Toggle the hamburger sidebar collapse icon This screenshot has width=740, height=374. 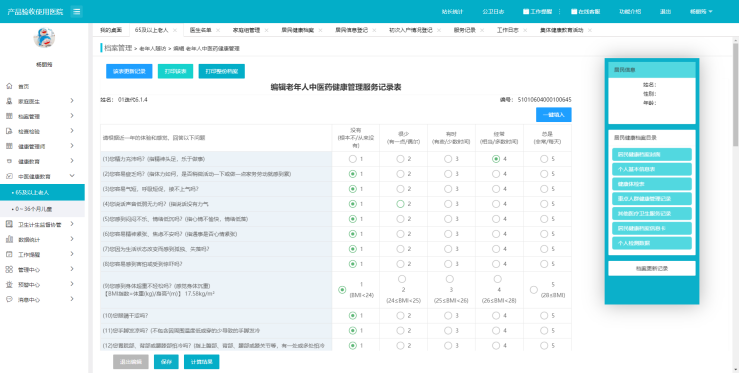[x=76, y=12]
